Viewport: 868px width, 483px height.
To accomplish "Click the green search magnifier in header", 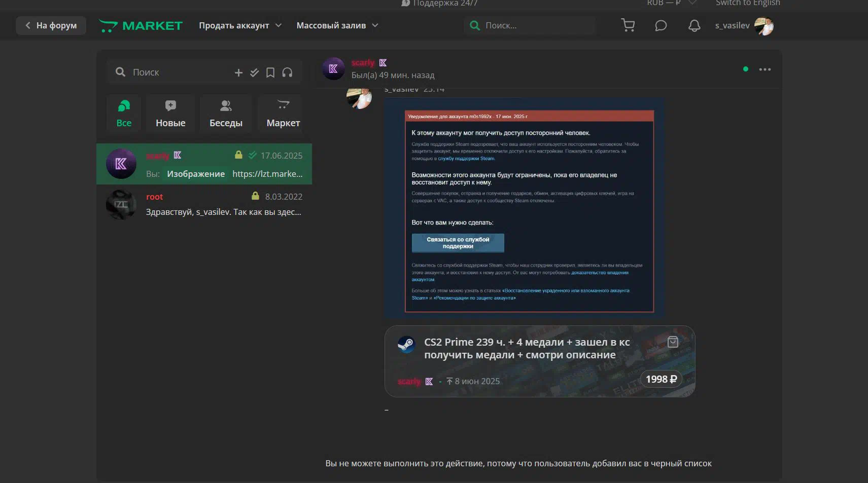I will pos(475,25).
